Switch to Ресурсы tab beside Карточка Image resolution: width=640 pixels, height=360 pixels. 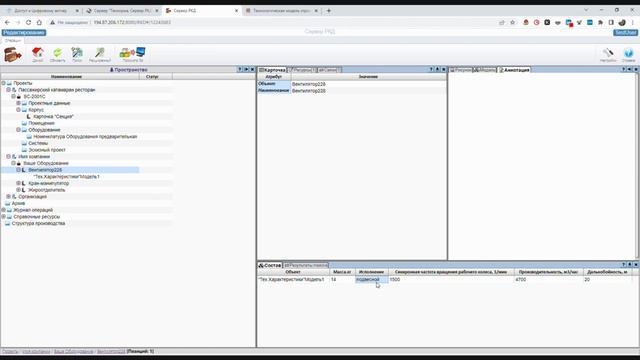302,70
